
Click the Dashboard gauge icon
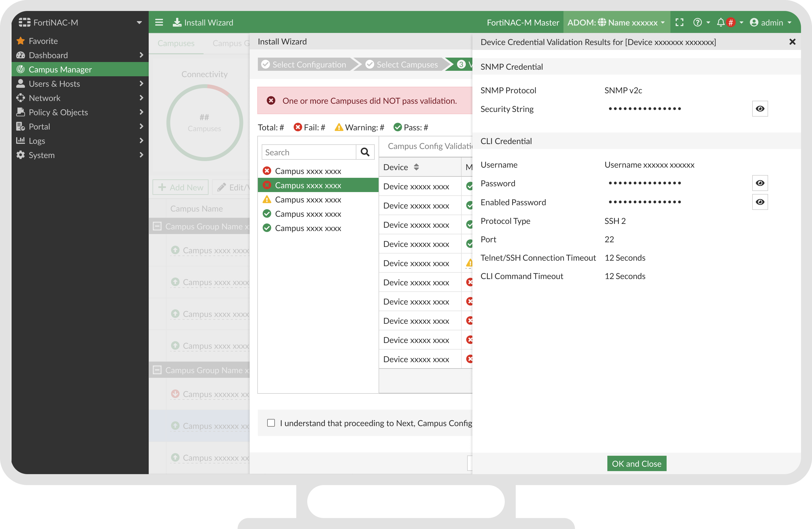pyautogui.click(x=21, y=55)
